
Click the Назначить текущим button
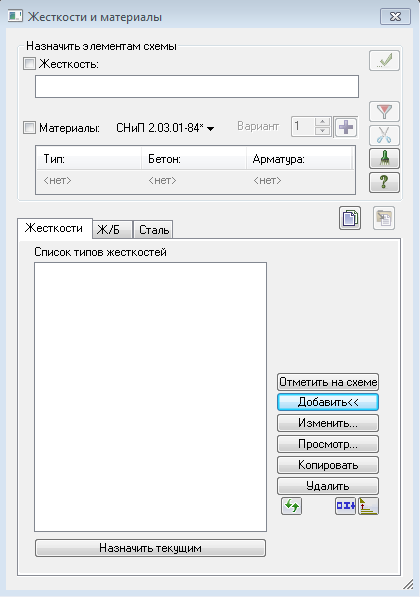point(150,548)
